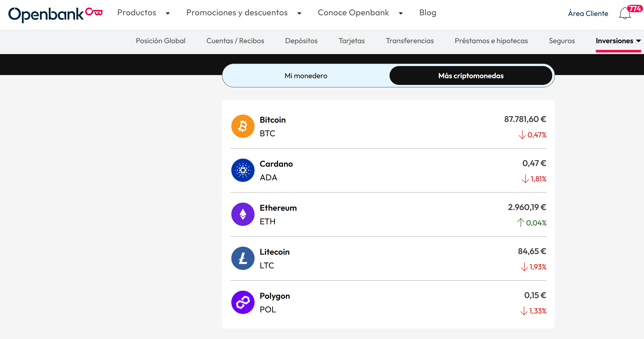Image resolution: width=644 pixels, height=339 pixels.
Task: Click the Ethereum price 2.960,19 €
Action: [x=527, y=207]
